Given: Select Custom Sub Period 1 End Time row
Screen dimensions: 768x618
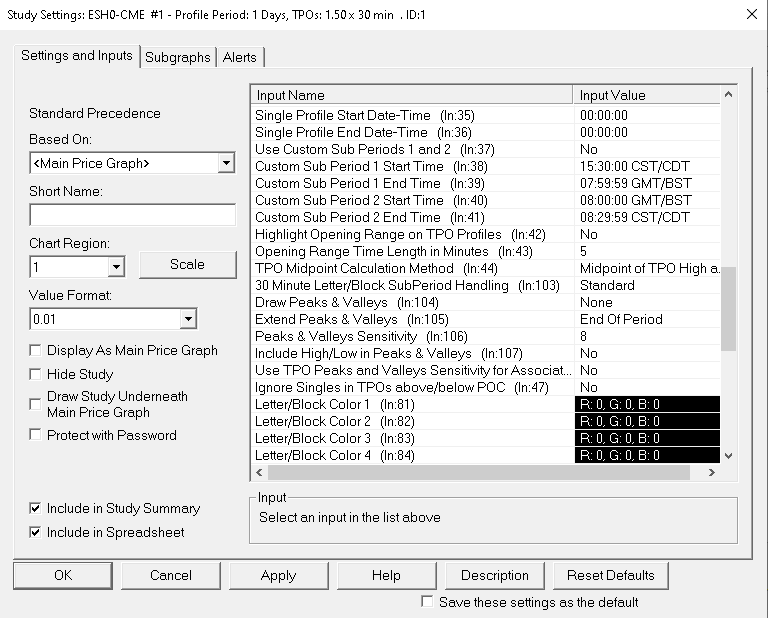Looking at the screenshot, I should point(485,184).
